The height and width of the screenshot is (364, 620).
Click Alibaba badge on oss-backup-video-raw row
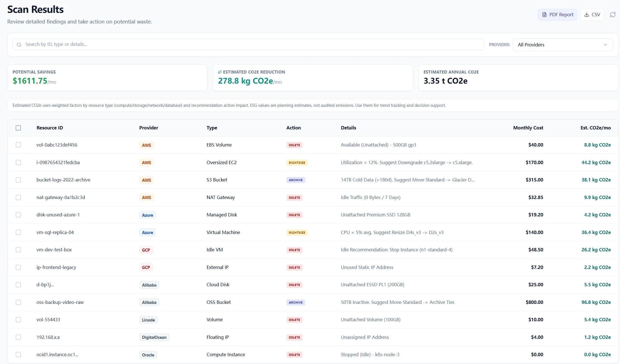(x=149, y=302)
